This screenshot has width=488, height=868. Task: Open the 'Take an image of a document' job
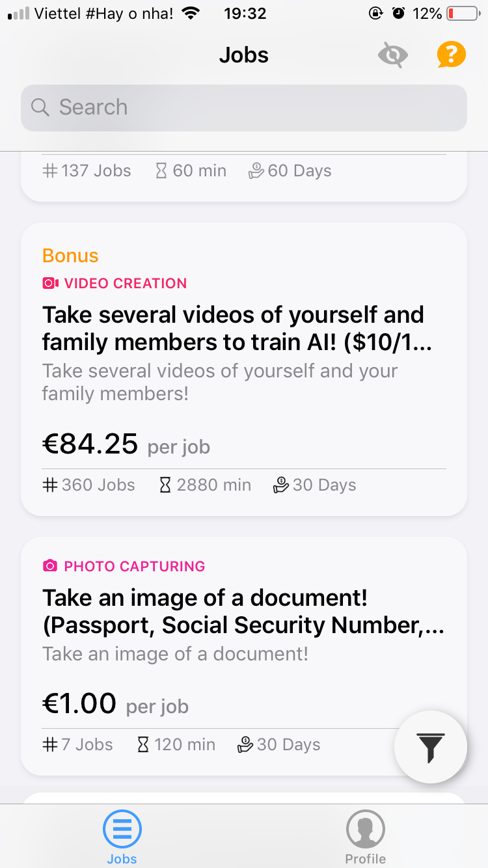pyautogui.click(x=244, y=657)
